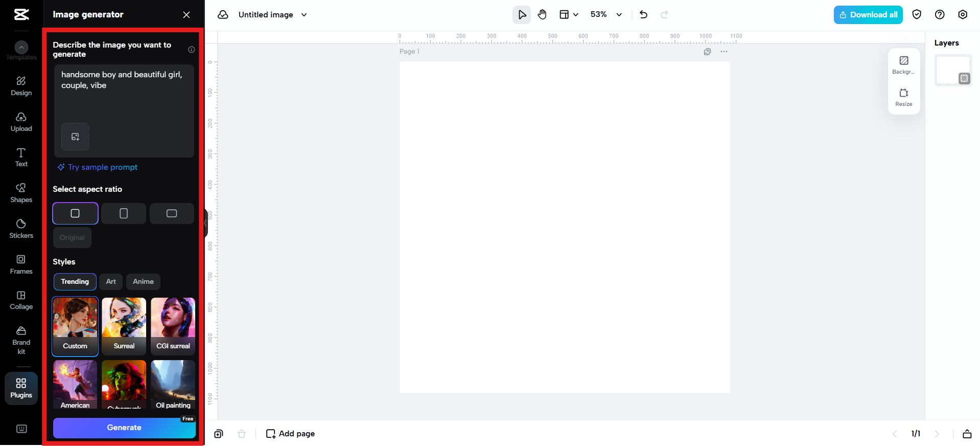Go to the next page arrow

click(937, 434)
